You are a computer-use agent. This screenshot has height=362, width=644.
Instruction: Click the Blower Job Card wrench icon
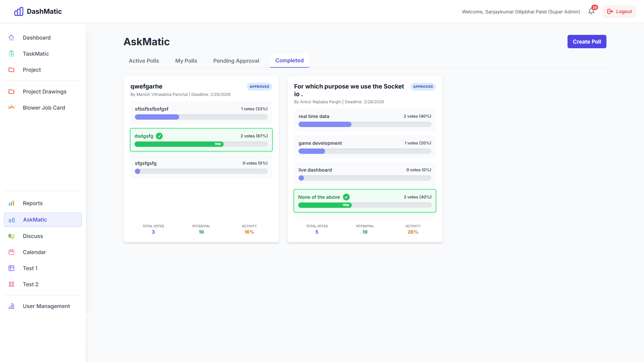11,108
